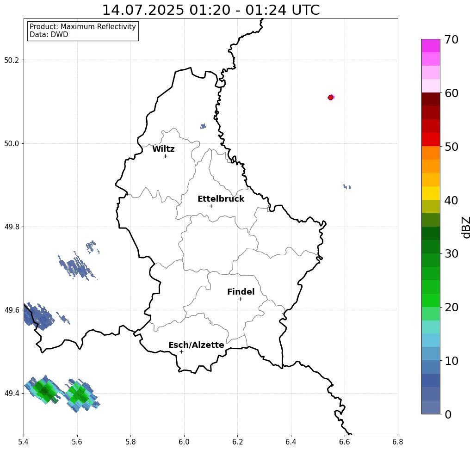Click the Wiltz station label
Screen dimensions: 476x450
(x=163, y=148)
